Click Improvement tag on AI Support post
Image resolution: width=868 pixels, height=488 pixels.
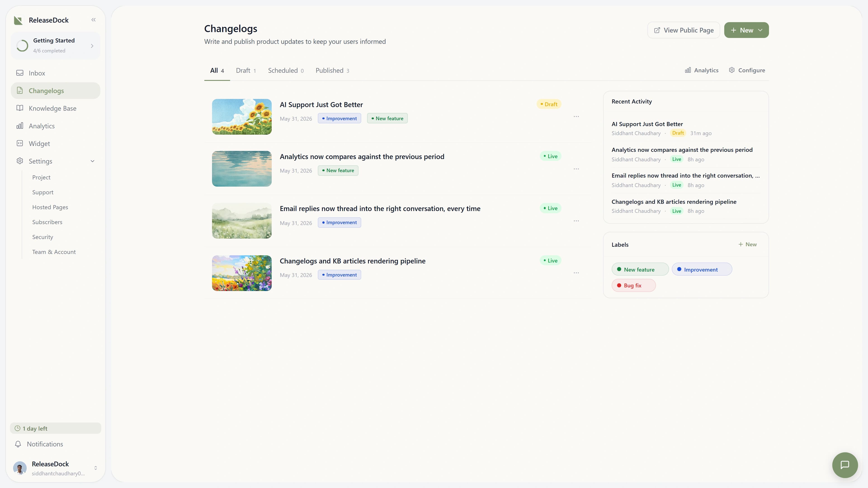coord(339,118)
